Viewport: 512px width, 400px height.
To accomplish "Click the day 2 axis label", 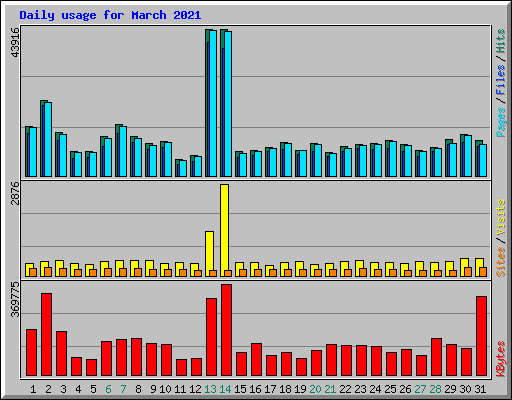I will (x=48, y=389).
